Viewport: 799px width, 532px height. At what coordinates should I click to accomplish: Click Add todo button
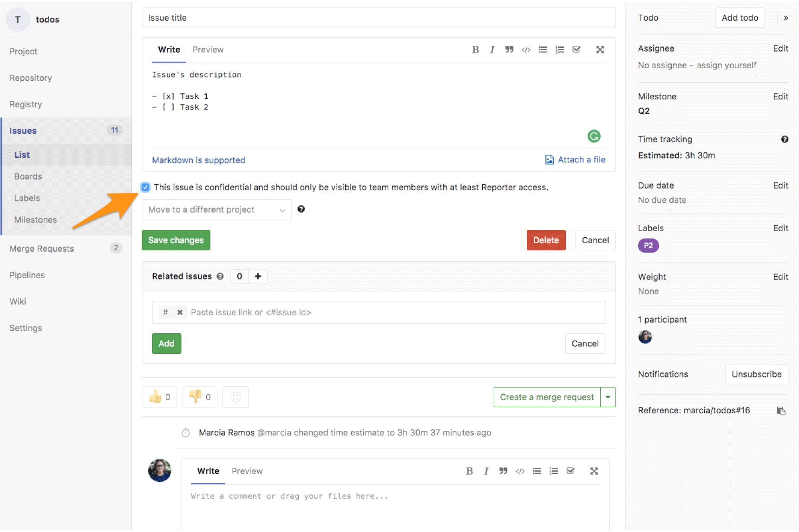pos(740,18)
